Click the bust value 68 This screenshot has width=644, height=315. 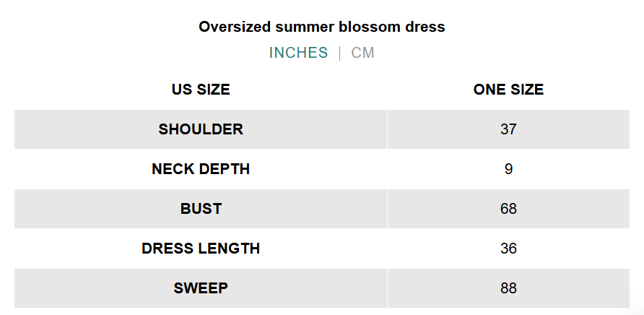(x=508, y=209)
